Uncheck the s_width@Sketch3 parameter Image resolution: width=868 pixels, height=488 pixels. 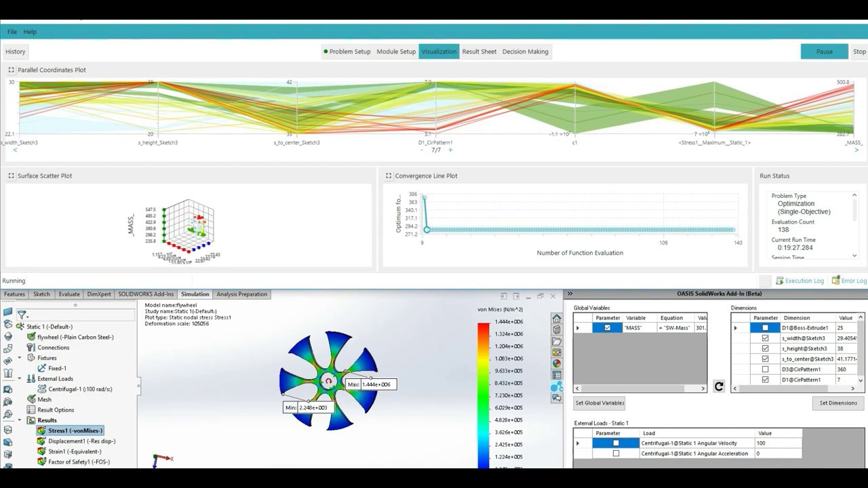click(x=766, y=338)
